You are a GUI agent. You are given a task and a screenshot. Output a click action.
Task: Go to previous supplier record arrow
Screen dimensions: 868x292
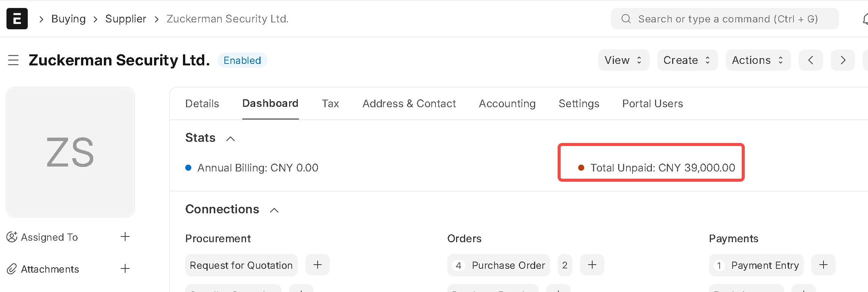coord(811,60)
